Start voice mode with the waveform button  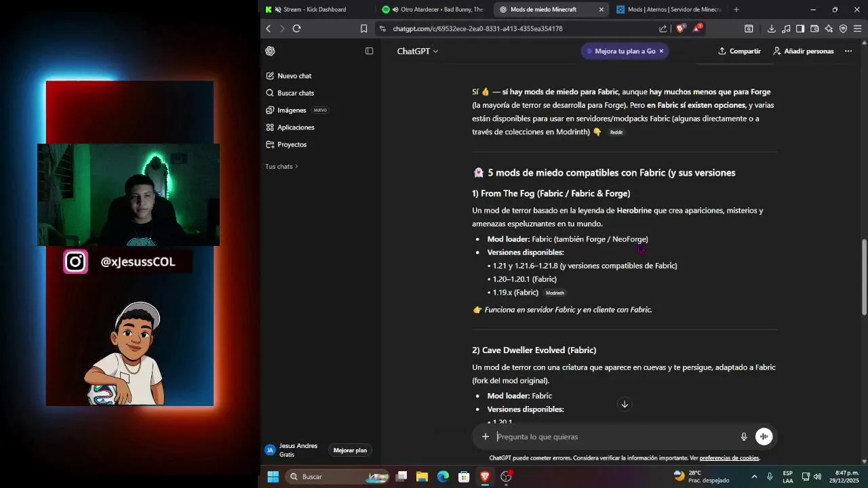pos(764,436)
